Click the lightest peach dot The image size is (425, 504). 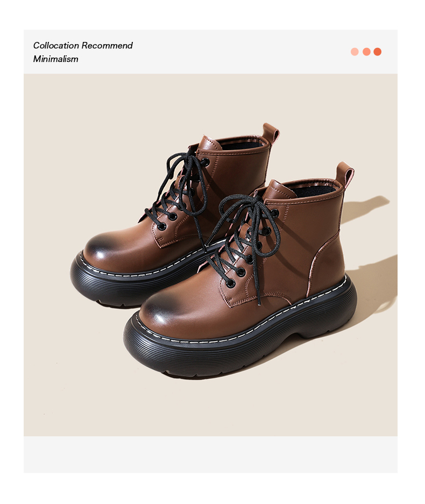pyautogui.click(x=355, y=52)
